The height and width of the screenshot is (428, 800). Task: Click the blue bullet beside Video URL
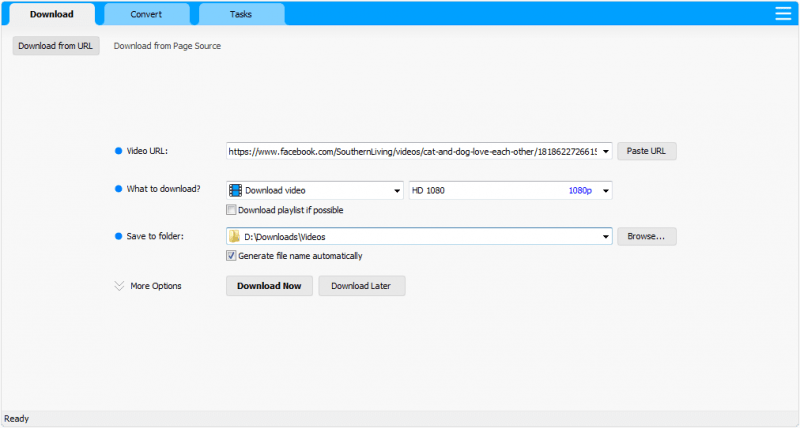[118, 151]
